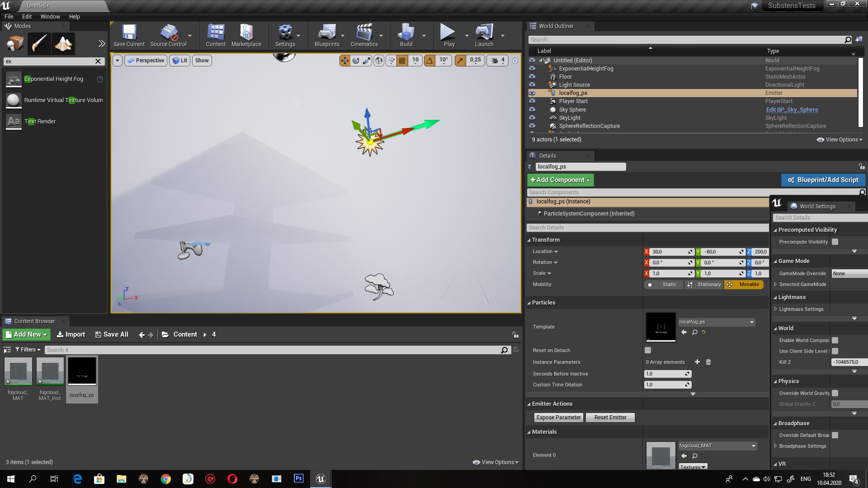Select Place mode cube icon
868x488 pixels.
[15, 44]
